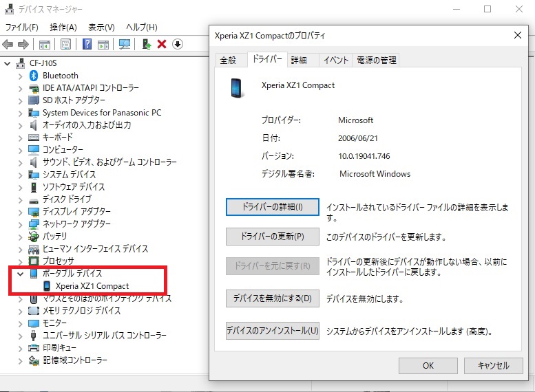
Task: Click the 印刷キュー printer icon
Action: click(x=34, y=348)
